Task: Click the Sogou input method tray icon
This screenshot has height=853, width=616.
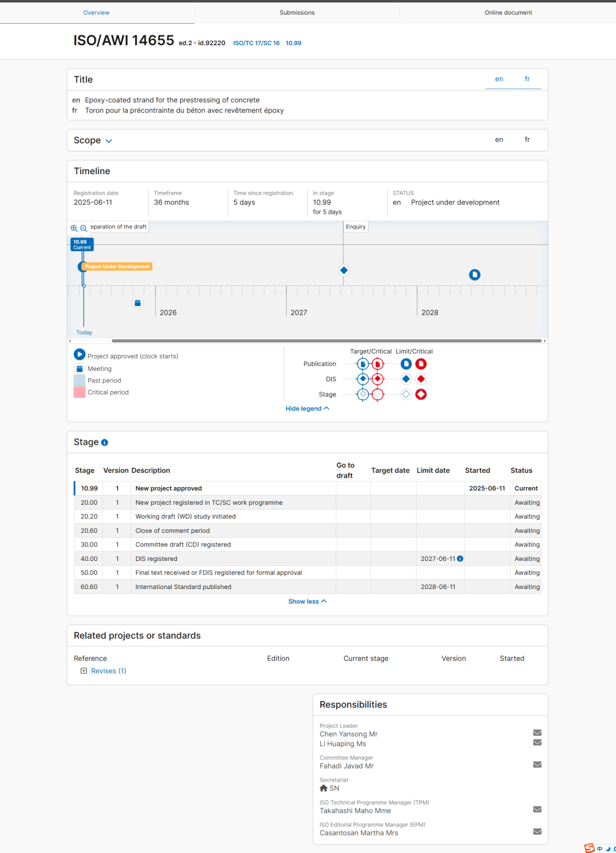Action: [x=589, y=848]
